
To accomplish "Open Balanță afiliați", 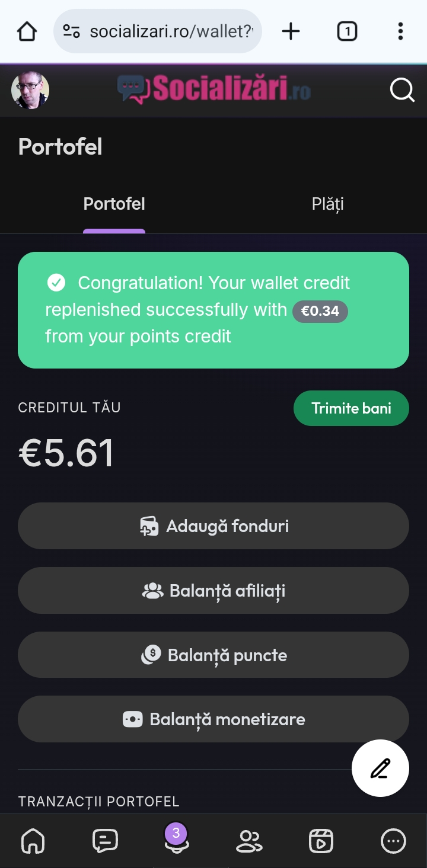I will click(x=213, y=591).
